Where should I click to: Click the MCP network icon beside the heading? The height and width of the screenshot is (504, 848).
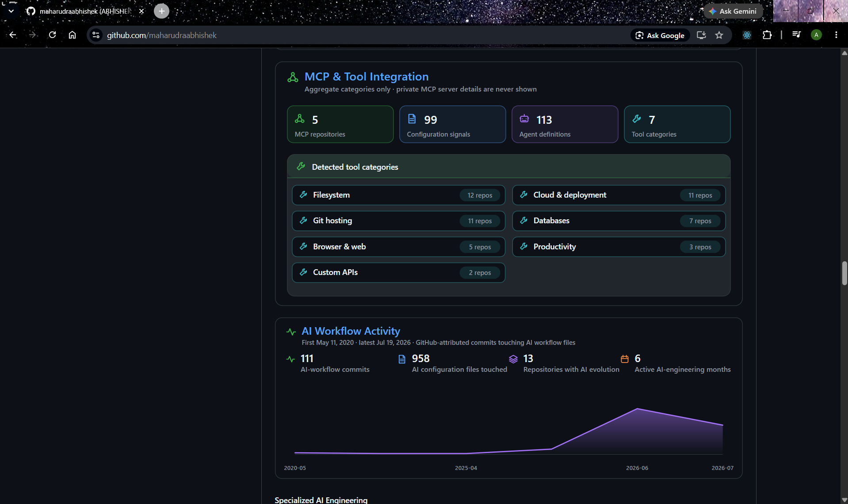[293, 77]
